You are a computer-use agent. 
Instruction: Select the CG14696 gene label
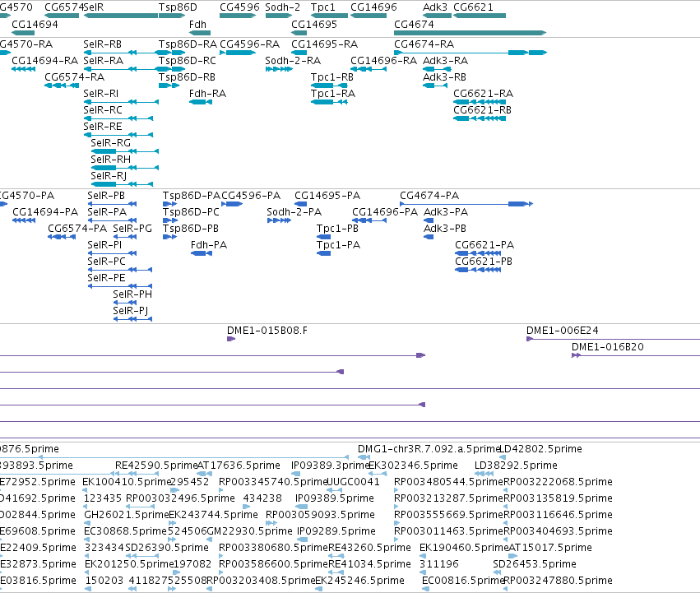click(x=373, y=7)
